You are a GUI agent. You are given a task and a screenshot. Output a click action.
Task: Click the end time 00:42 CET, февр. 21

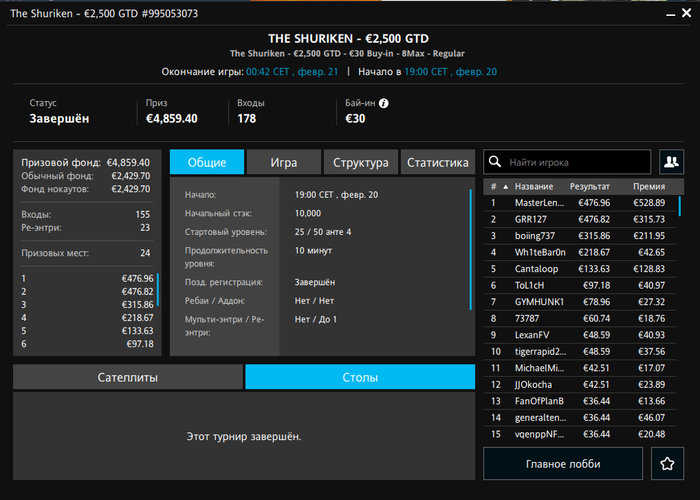292,72
